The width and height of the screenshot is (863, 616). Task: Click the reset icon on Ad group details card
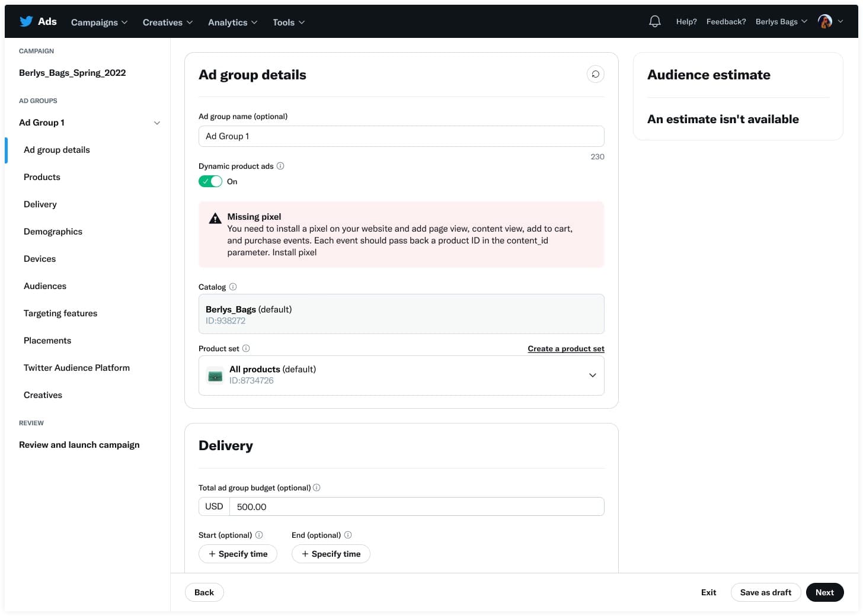(595, 74)
